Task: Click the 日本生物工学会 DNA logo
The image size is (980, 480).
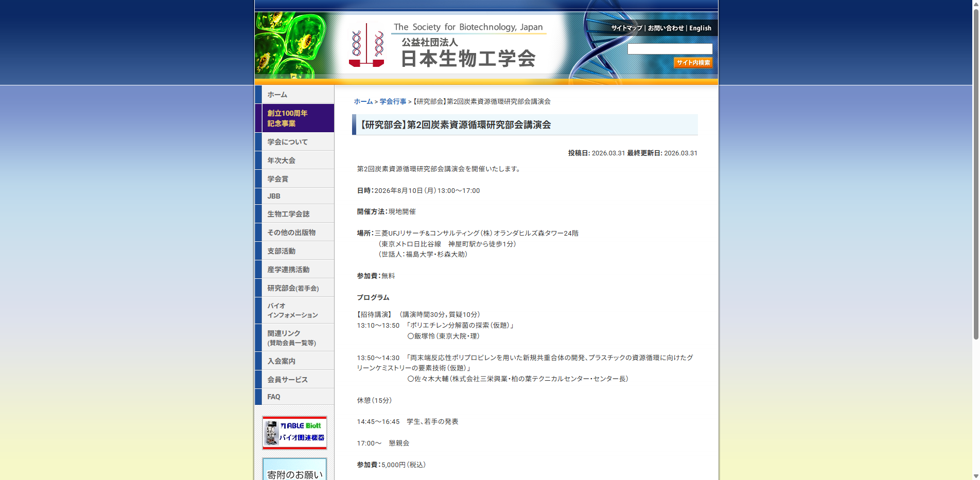Action: pyautogui.click(x=366, y=44)
